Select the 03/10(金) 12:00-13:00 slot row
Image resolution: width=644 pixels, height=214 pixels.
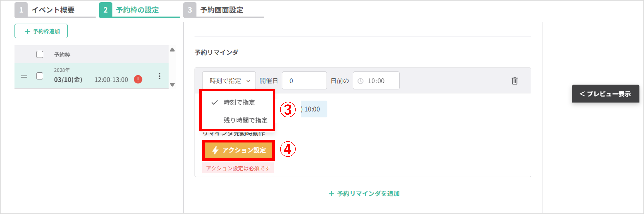[92, 76]
